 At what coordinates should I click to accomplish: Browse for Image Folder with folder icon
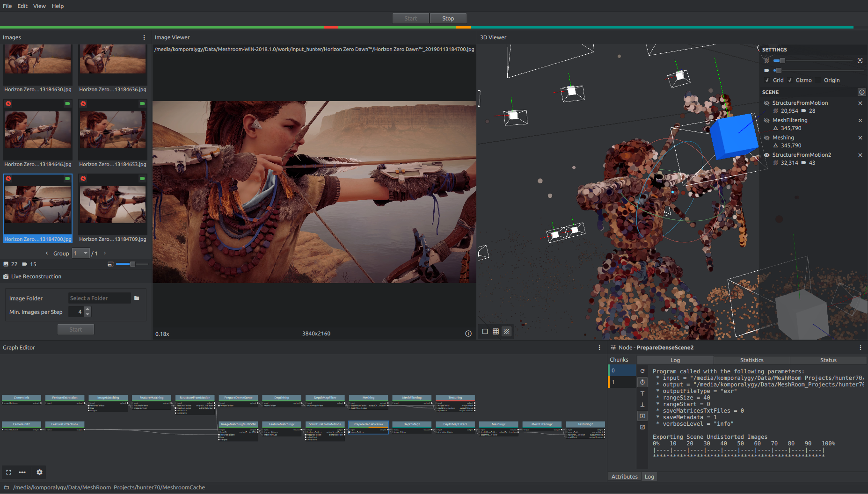(x=137, y=298)
